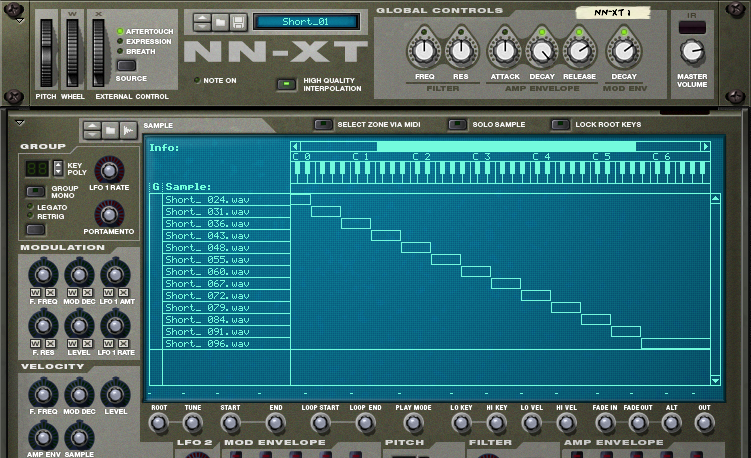Click the Master Volume knob
Viewport: 751px width, 458px height.
tap(691, 51)
